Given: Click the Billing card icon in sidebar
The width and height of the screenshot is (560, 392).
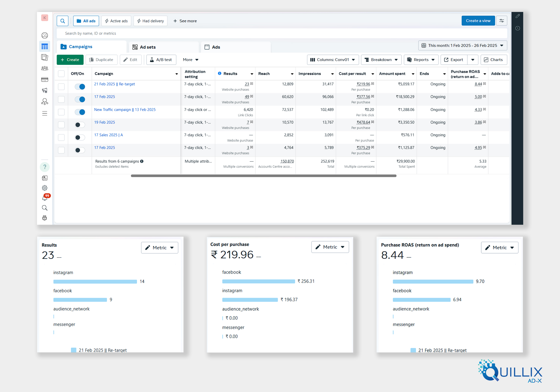Looking at the screenshot, I should pyautogui.click(x=45, y=80).
